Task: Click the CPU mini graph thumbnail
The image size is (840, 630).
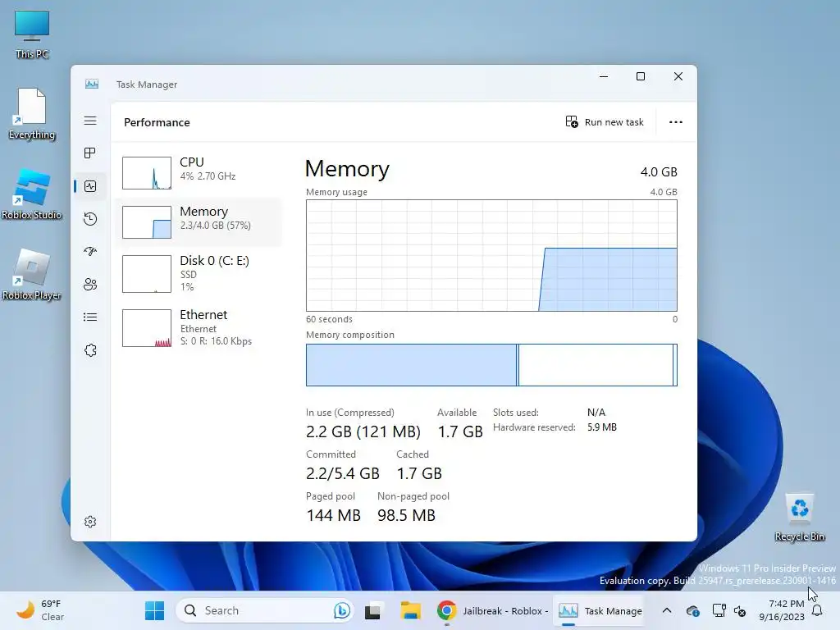Action: click(147, 172)
